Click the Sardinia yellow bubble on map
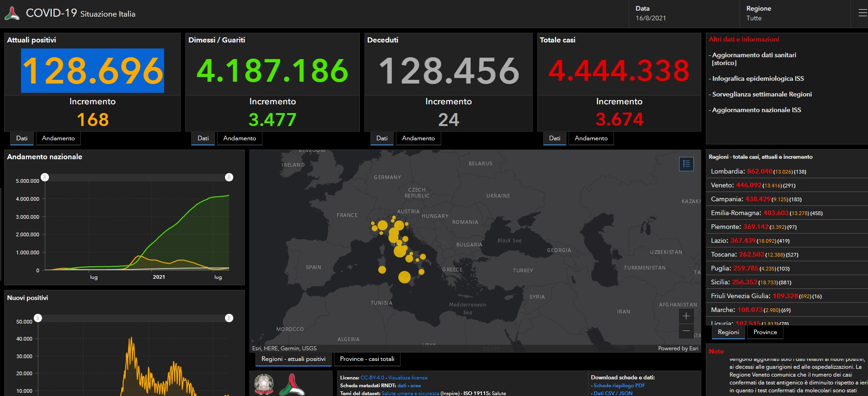This screenshot has height=396, width=868. coord(382,270)
